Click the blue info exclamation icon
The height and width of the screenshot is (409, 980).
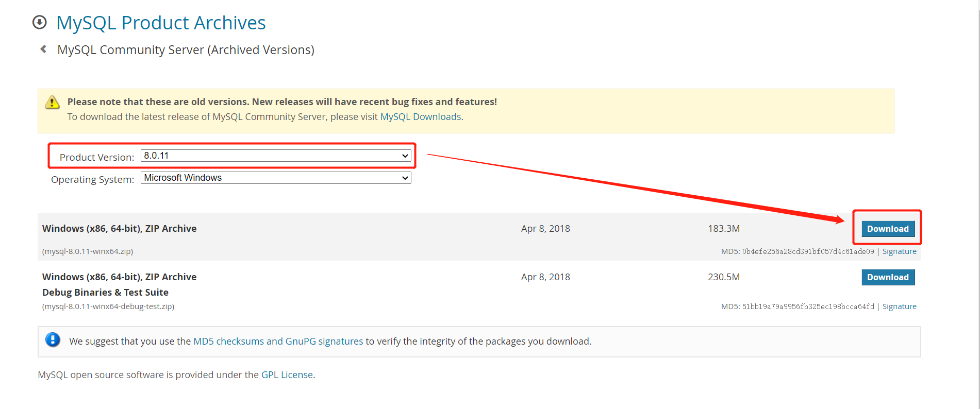pos(53,340)
